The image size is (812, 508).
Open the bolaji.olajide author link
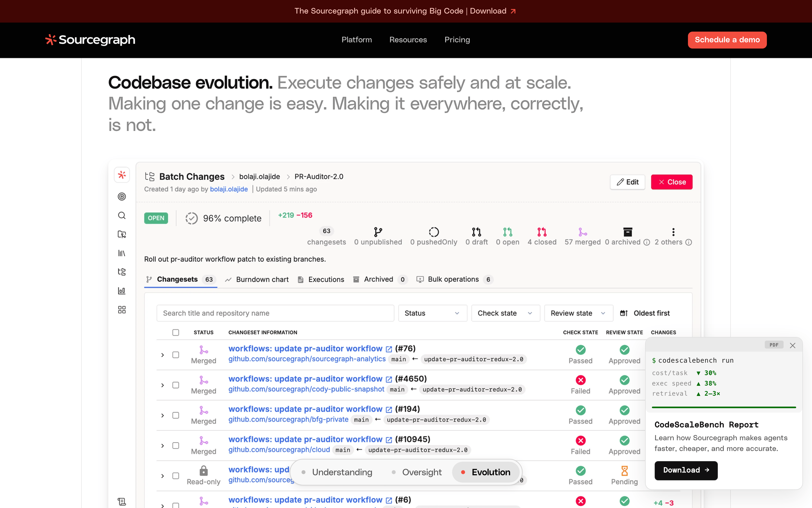[229, 189]
